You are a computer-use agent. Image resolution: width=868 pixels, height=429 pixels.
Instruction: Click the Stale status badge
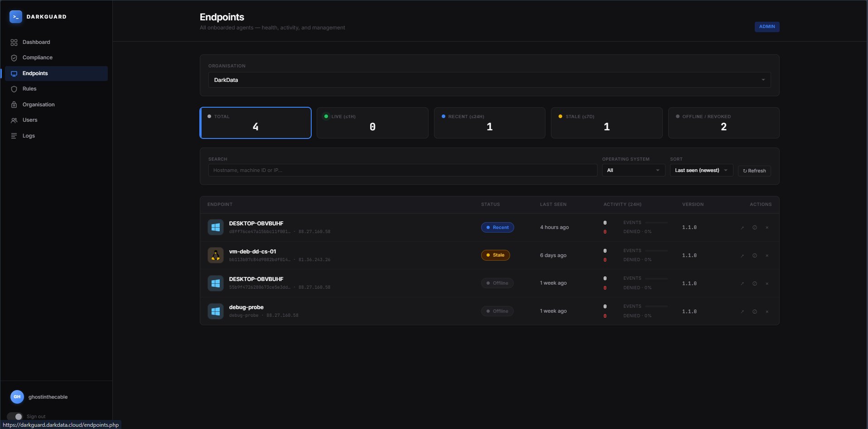[x=496, y=255]
